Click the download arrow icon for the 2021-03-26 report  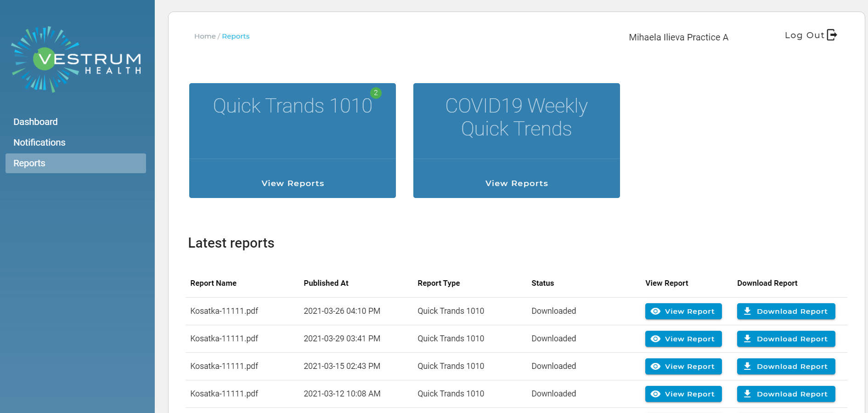coord(747,311)
